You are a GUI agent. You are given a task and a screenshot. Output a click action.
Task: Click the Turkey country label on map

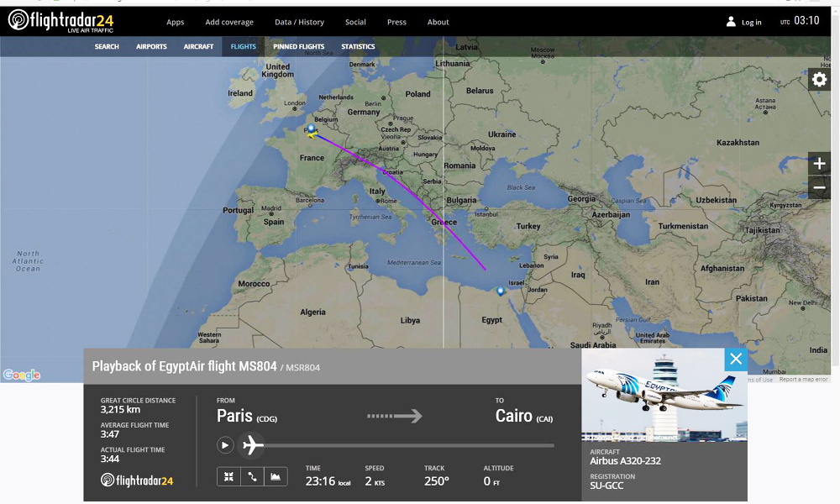pyautogui.click(x=528, y=226)
